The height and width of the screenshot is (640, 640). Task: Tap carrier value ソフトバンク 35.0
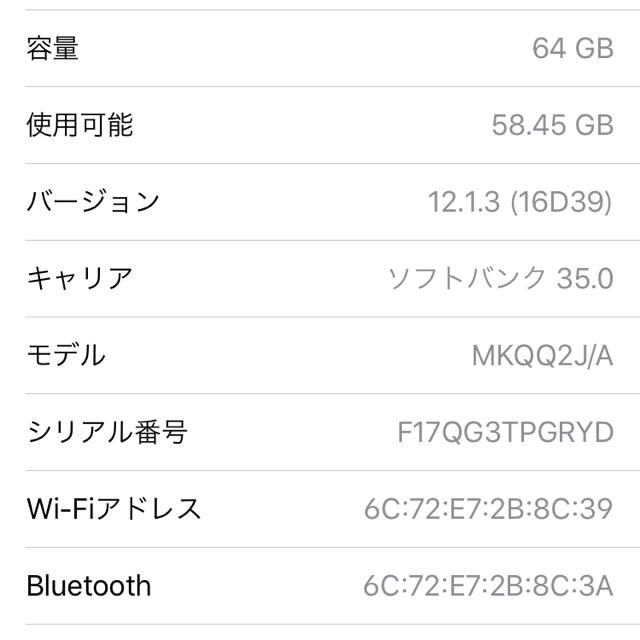pyautogui.click(x=501, y=278)
